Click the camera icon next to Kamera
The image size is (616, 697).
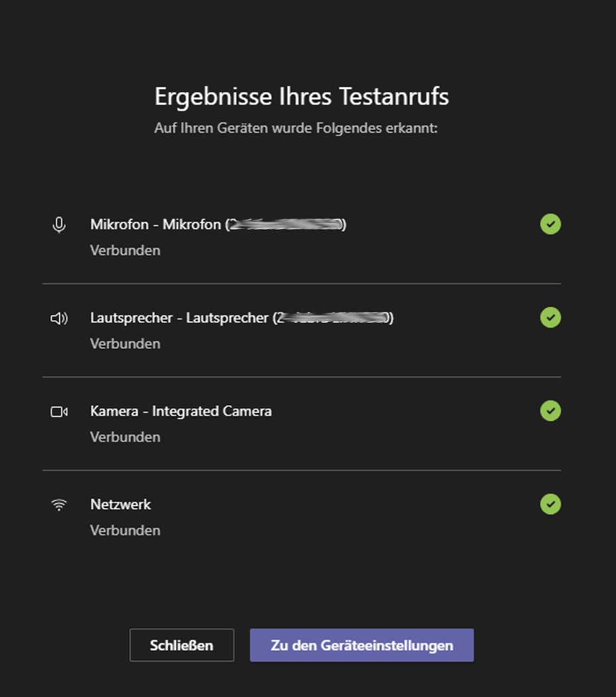[x=59, y=412]
